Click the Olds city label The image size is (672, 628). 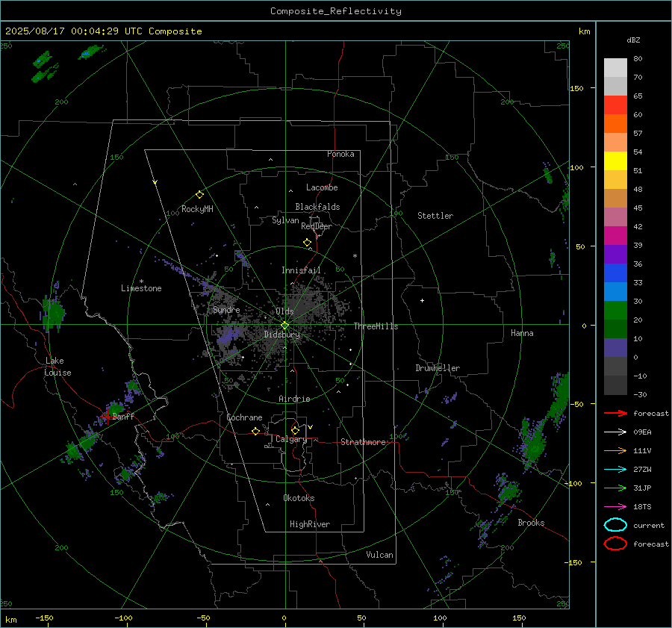(284, 311)
